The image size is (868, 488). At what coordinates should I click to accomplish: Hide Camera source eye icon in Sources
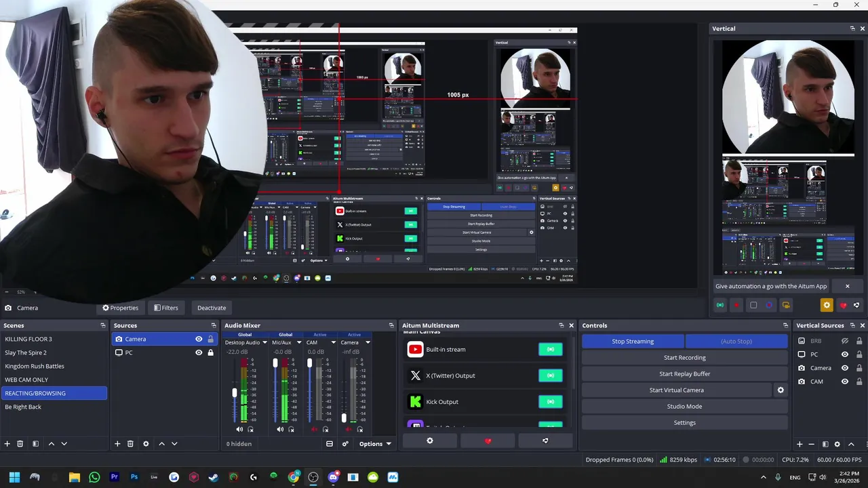(199, 339)
